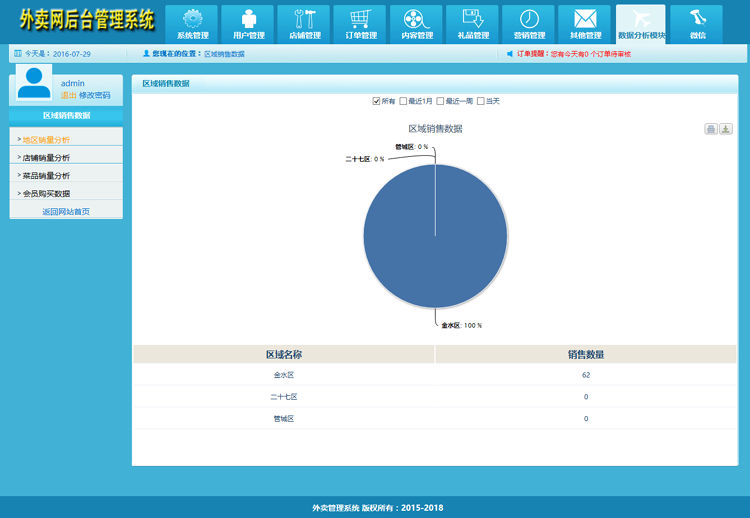Open 订单管理 shopping cart module
The image size is (750, 518).
coord(361,24)
